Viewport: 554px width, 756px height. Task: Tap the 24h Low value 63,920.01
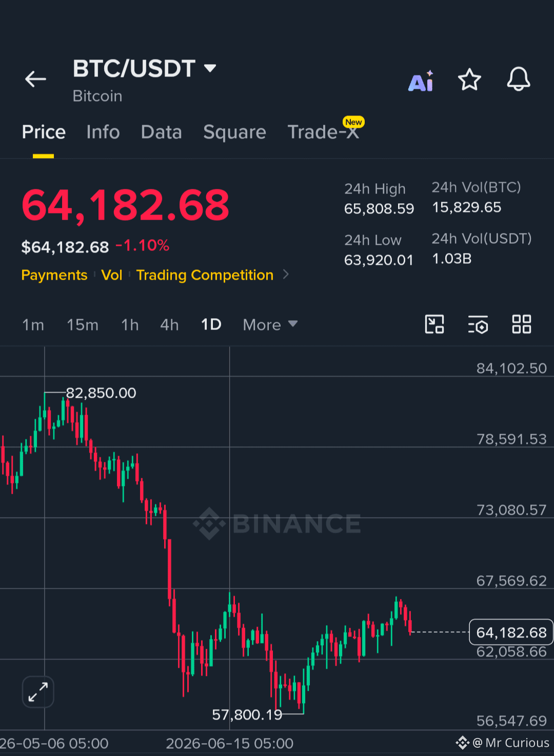pyautogui.click(x=379, y=260)
